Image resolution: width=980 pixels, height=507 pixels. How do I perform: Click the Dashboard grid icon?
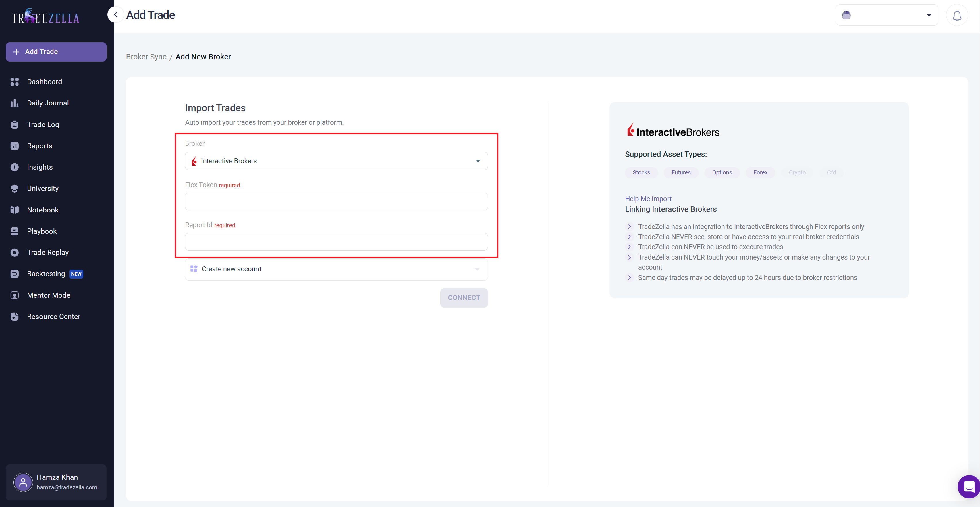click(14, 82)
